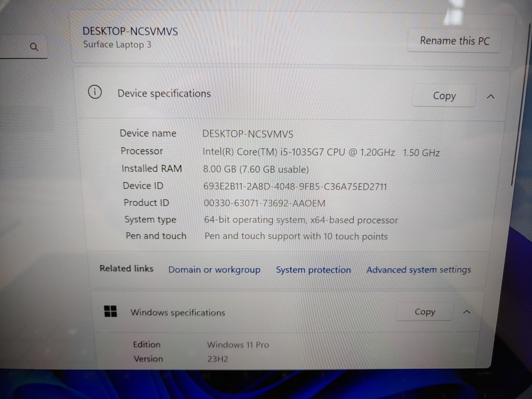Image resolution: width=532 pixels, height=399 pixels.
Task: Click the Product ID label
Action: 146,203
